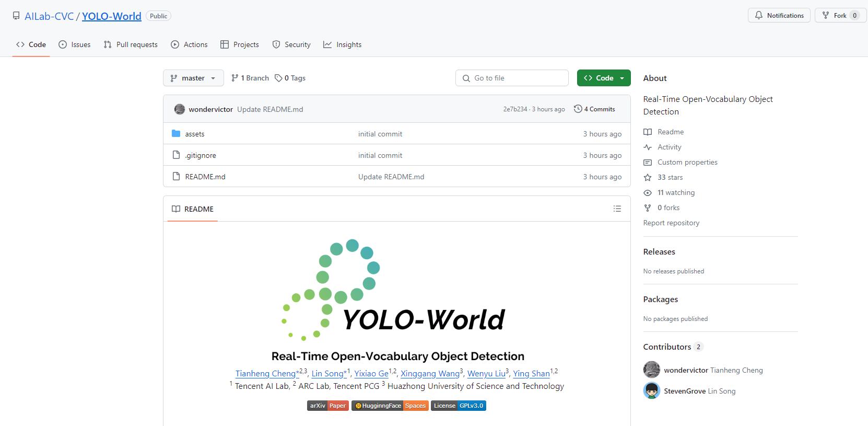The height and width of the screenshot is (426, 868).
Task: Click the HuggingFace Spaces badge
Action: [390, 406]
